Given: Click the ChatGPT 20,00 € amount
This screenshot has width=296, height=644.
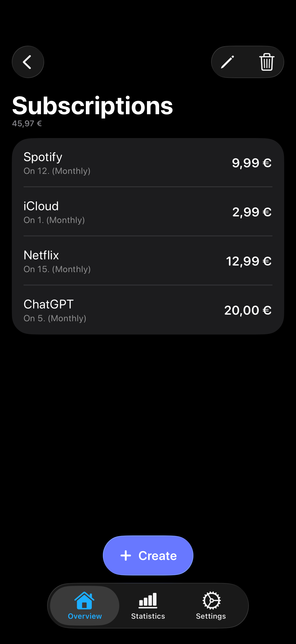Looking at the screenshot, I should (248, 310).
